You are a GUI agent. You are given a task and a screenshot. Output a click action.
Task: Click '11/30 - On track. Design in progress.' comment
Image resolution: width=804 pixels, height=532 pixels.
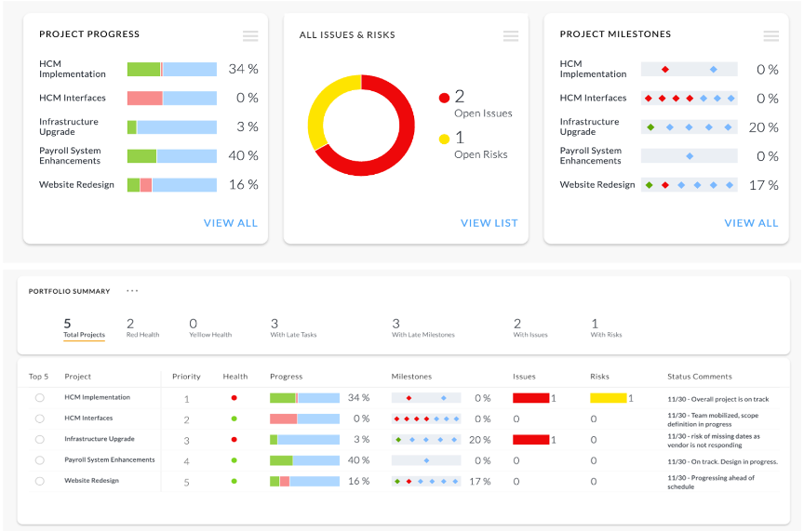point(722,461)
